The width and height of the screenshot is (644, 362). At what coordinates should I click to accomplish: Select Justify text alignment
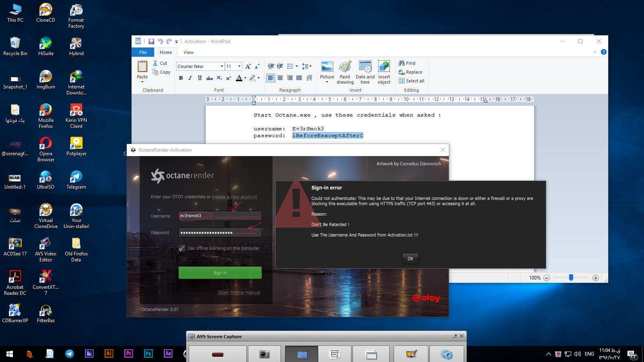click(299, 78)
